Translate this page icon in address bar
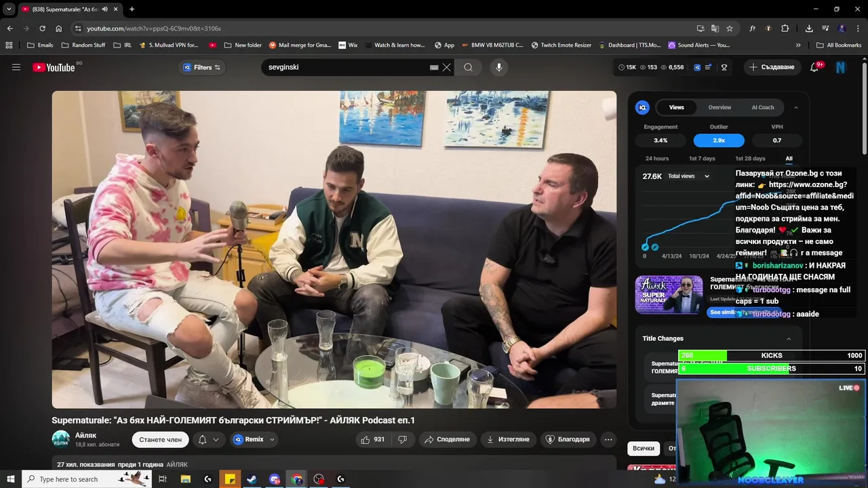Image resolution: width=868 pixels, height=488 pixels. (x=715, y=28)
